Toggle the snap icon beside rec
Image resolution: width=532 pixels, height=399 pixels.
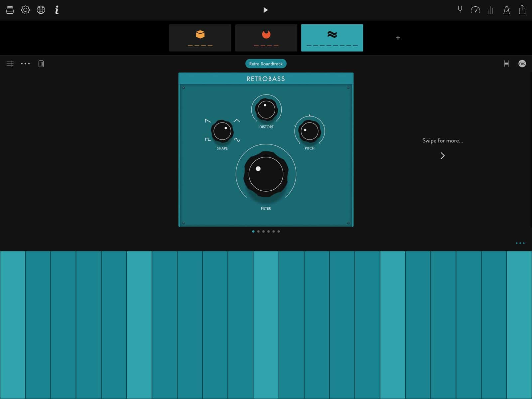point(506,64)
